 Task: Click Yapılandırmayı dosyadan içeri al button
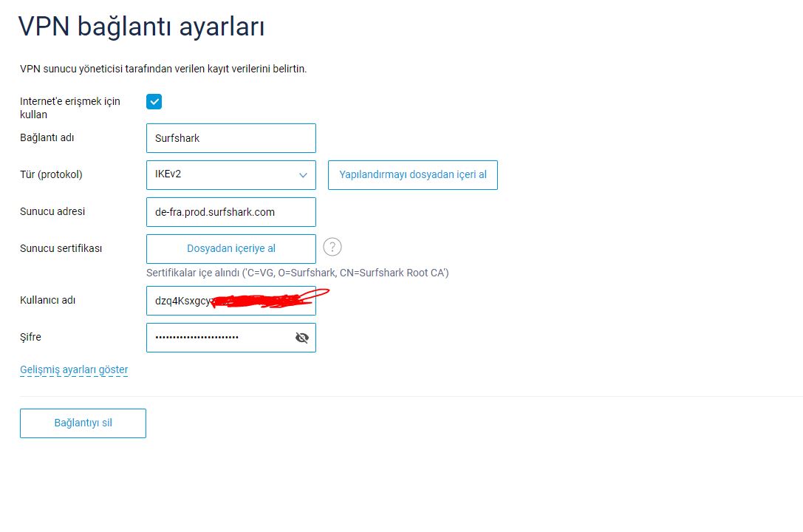click(x=413, y=175)
